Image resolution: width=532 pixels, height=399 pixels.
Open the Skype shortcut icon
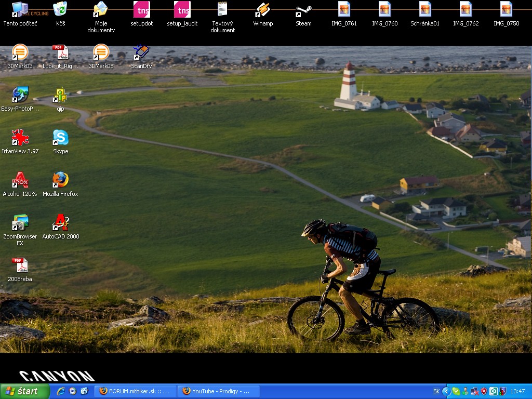[60, 138]
